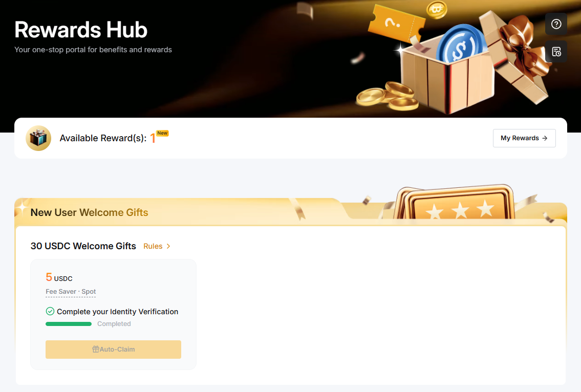Screen dimensions: 581x392
Task: Click the Auto-Claim button
Action: (113, 350)
